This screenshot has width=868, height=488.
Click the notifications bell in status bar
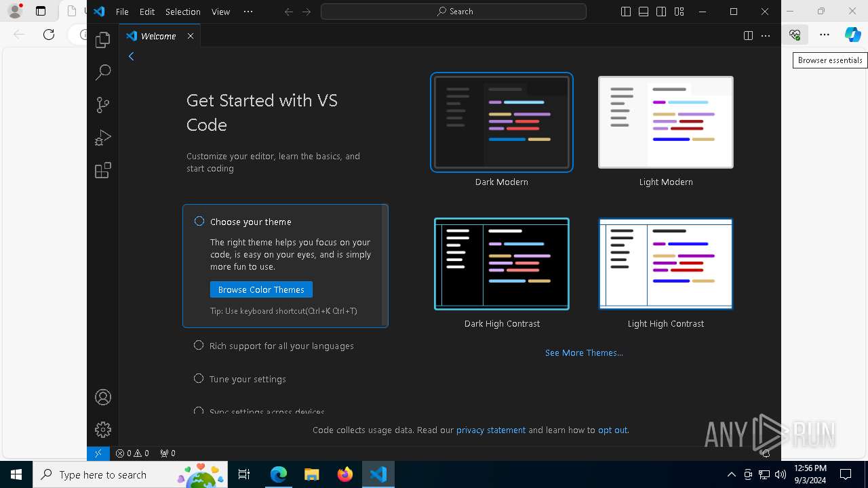pos(766,453)
